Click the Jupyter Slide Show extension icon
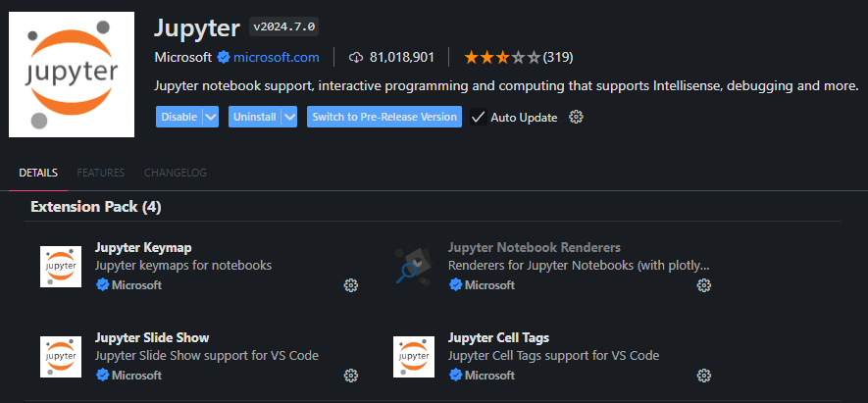 coord(61,357)
